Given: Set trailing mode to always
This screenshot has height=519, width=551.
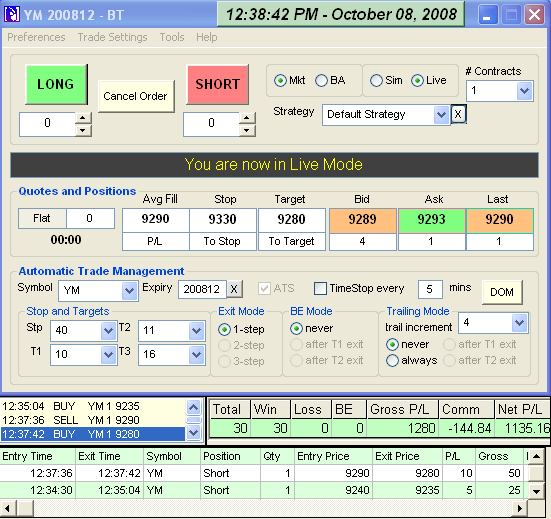Looking at the screenshot, I should pos(392,360).
